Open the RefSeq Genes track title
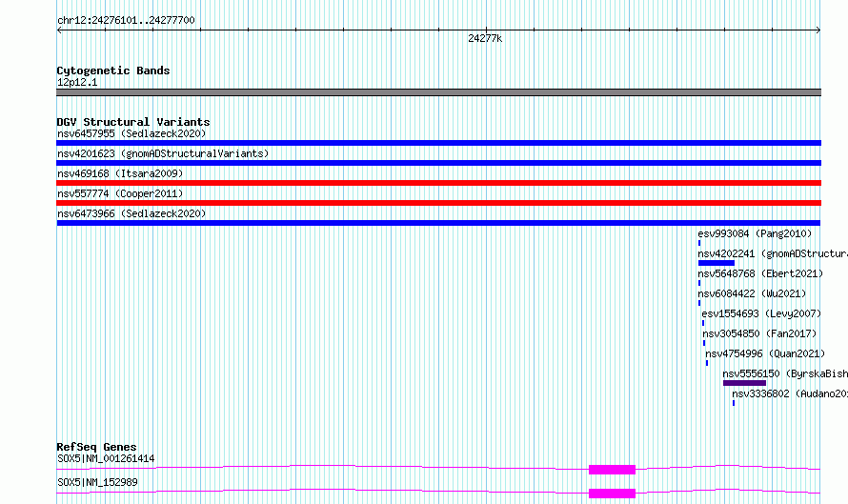 [x=97, y=447]
